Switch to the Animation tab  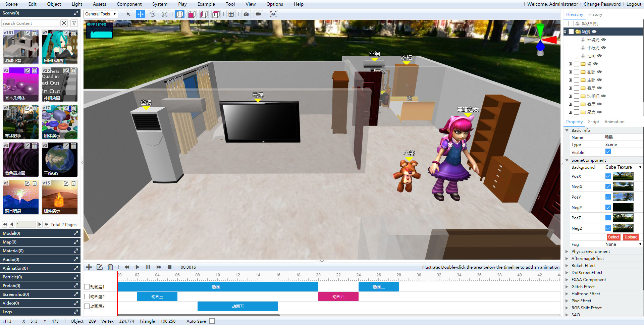[x=614, y=122]
